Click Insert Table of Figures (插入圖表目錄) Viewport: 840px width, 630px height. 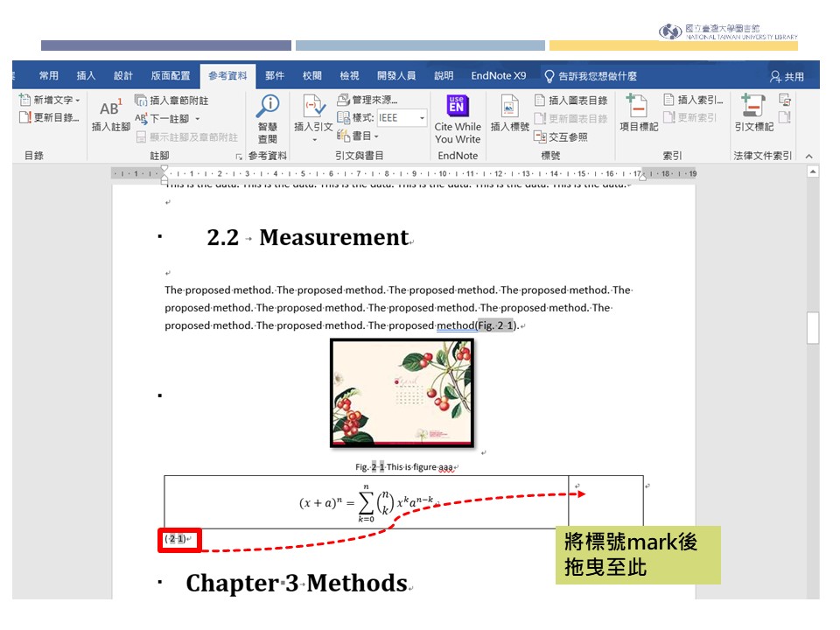click(x=571, y=100)
